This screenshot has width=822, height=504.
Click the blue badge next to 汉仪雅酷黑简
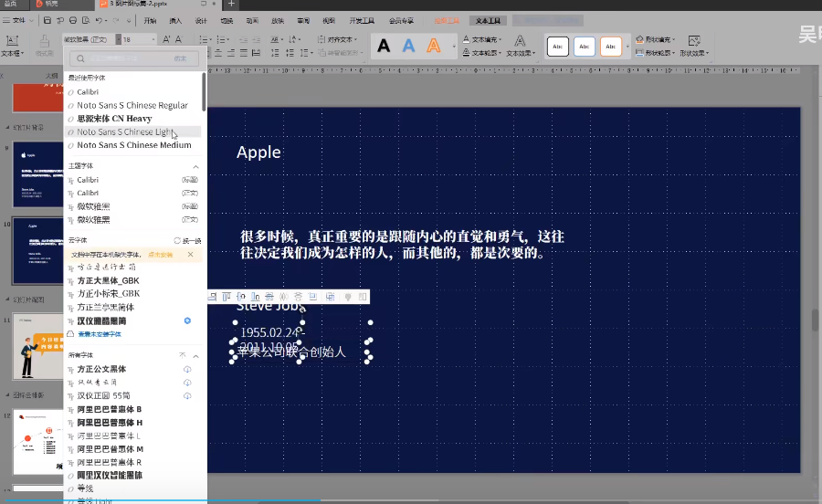coord(187,320)
